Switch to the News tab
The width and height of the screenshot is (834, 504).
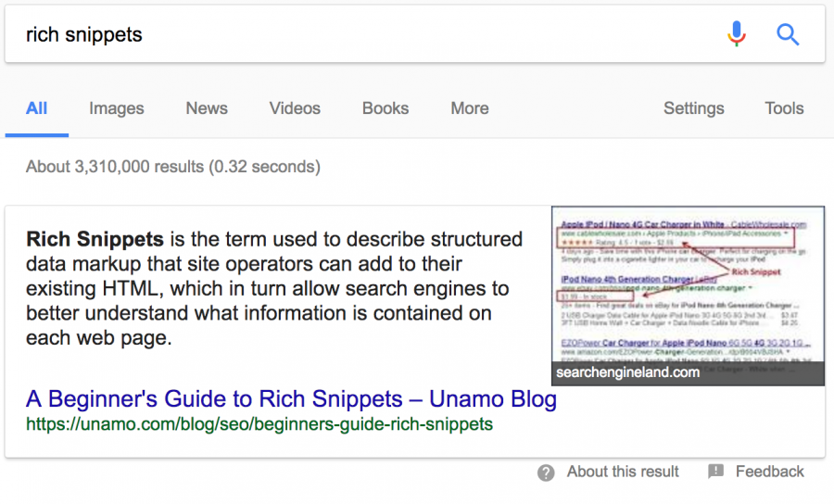click(207, 108)
